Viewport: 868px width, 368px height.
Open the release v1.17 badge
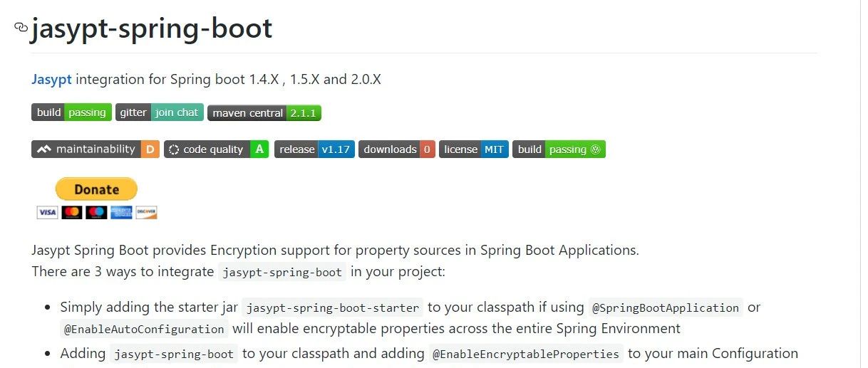coord(314,149)
